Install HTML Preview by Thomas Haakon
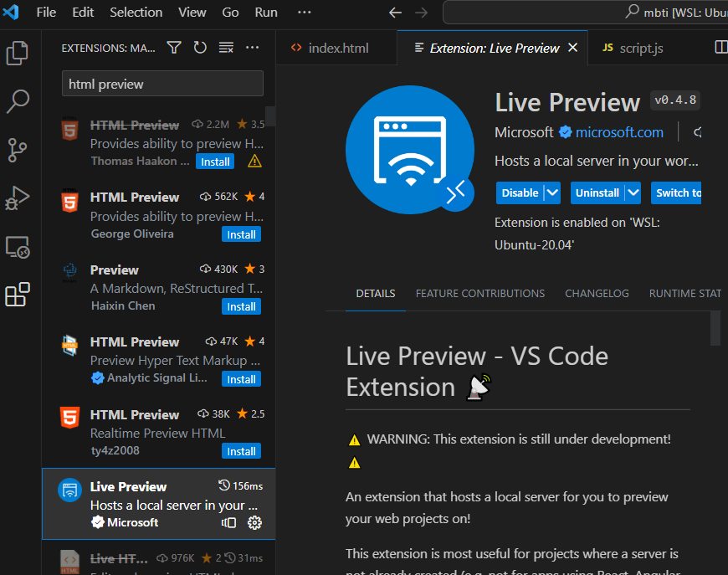Viewport: 728px width, 575px height. click(215, 162)
